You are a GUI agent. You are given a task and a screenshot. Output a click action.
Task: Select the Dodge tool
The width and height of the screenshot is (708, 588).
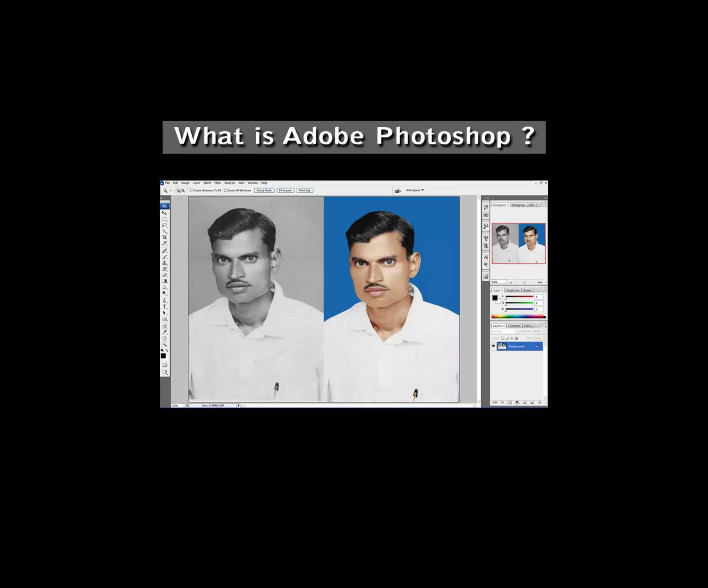(165, 293)
